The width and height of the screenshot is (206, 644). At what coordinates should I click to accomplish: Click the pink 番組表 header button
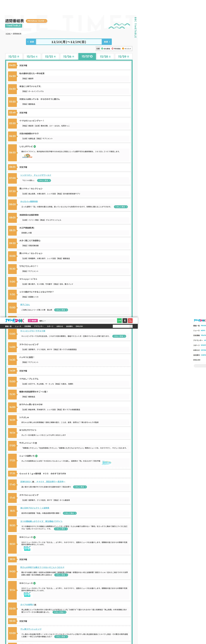coord(33,321)
